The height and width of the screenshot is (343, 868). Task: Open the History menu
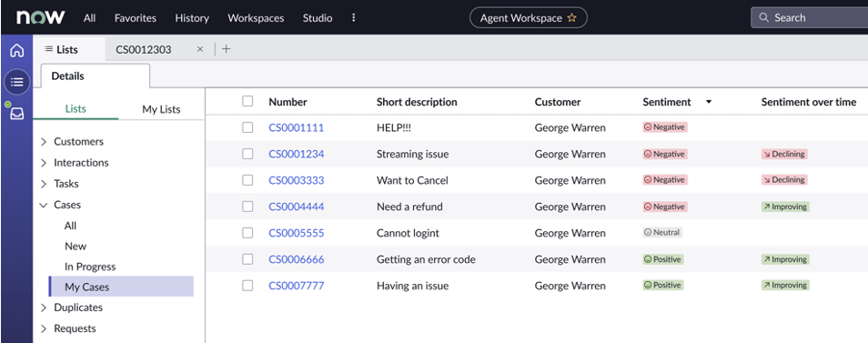tap(192, 17)
